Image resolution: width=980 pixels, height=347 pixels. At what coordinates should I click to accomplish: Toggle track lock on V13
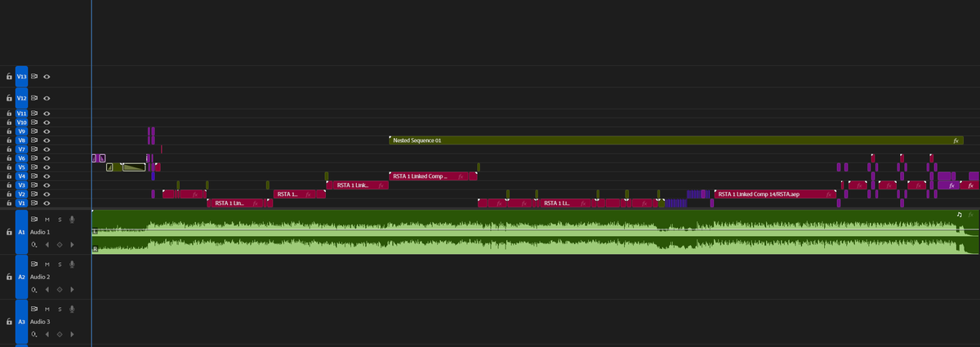[x=9, y=77]
